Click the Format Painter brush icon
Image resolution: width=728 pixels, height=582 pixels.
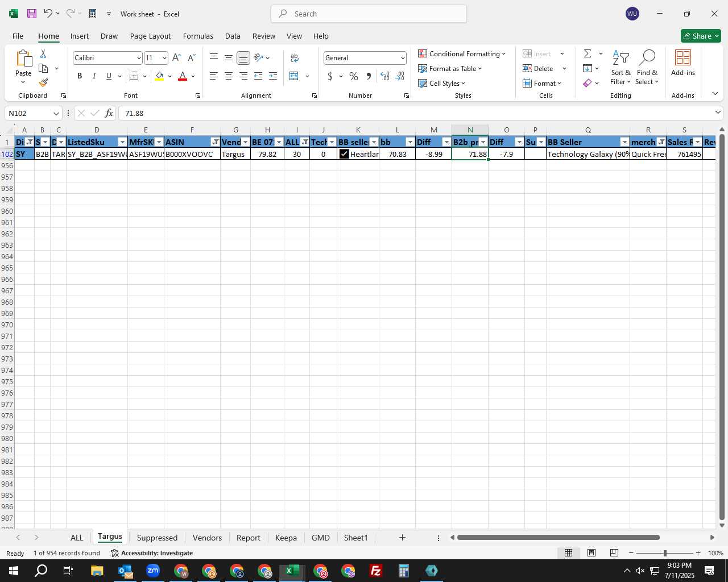point(43,82)
